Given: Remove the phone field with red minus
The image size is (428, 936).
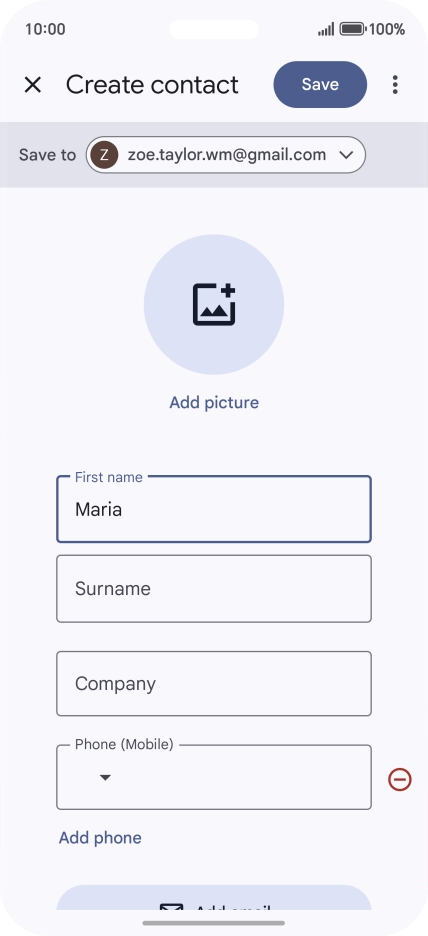Looking at the screenshot, I should 400,779.
